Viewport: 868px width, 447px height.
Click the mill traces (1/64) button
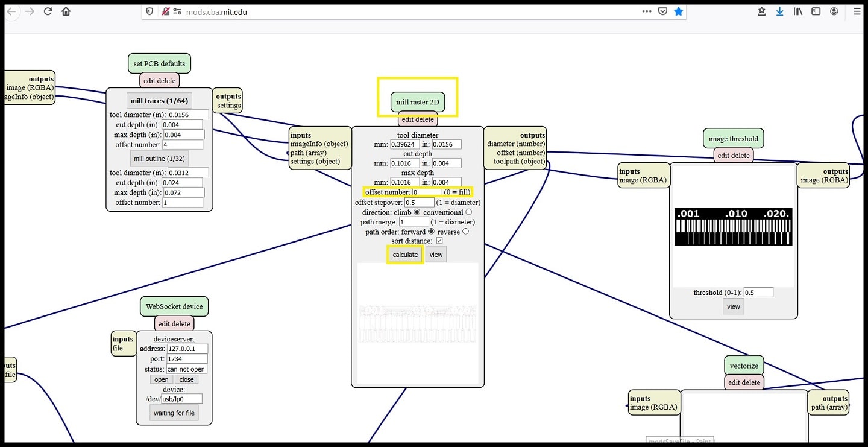[159, 101]
